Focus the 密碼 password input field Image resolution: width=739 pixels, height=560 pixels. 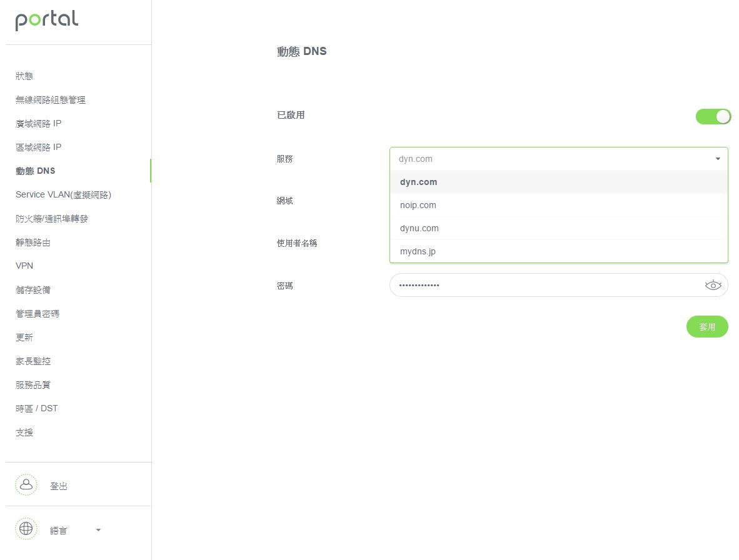click(558, 285)
